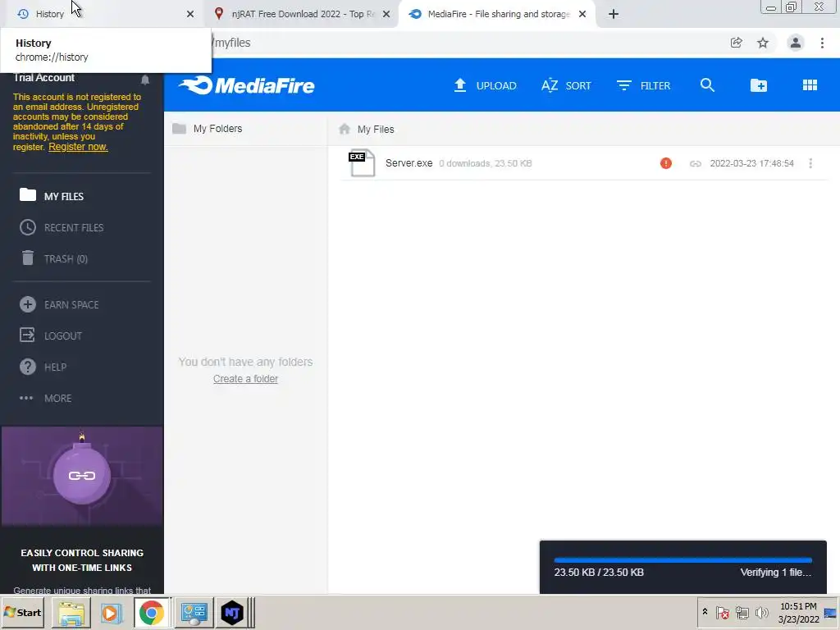This screenshot has width=840, height=630.
Task: Open the AZ Sort menu
Action: (x=566, y=85)
